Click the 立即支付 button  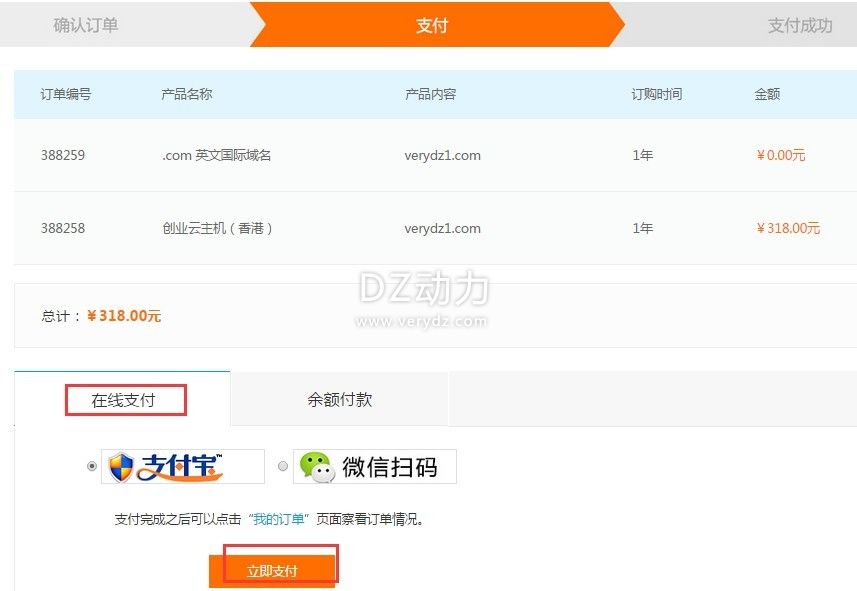pyautogui.click(x=272, y=571)
